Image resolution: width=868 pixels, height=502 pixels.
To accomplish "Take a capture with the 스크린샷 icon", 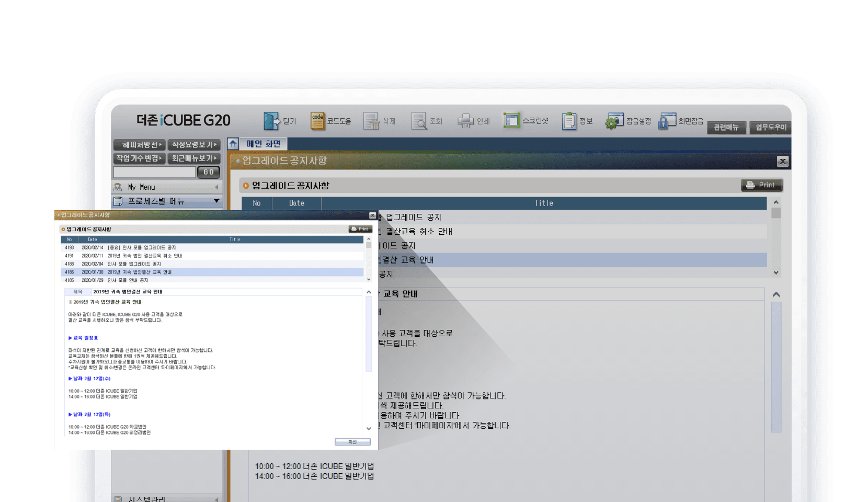I will click(511, 121).
